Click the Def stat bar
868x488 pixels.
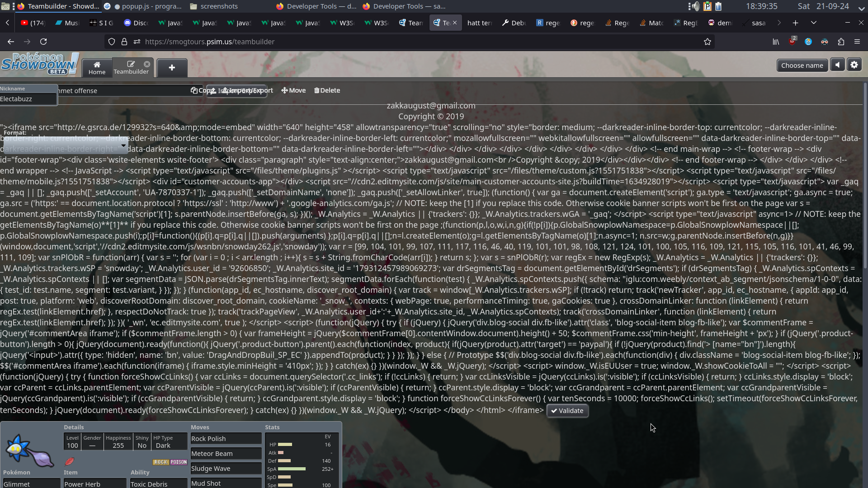pos(284,461)
